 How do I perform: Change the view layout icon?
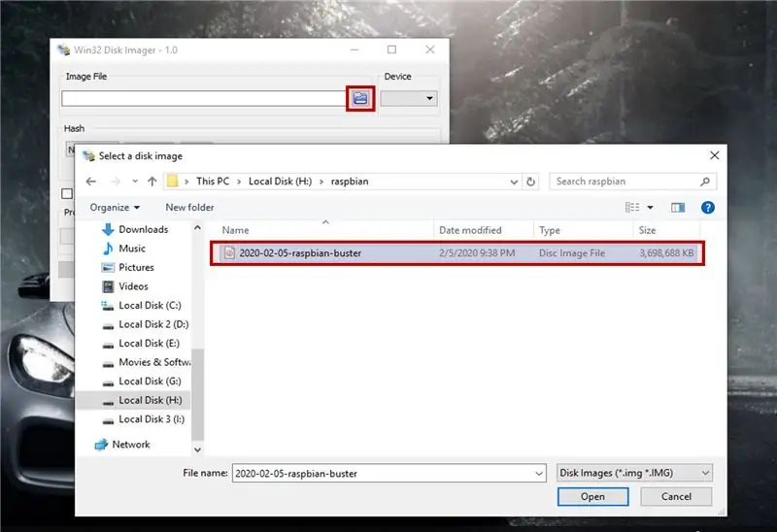[632, 207]
